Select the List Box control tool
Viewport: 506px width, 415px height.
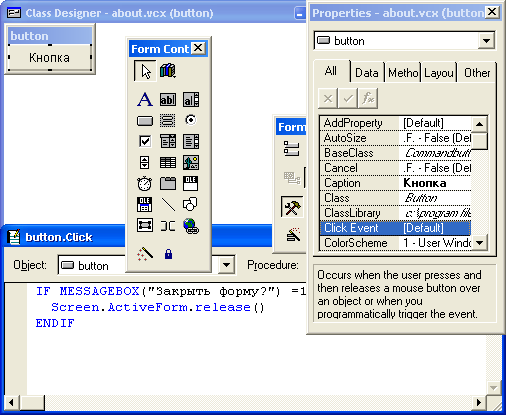[191, 141]
